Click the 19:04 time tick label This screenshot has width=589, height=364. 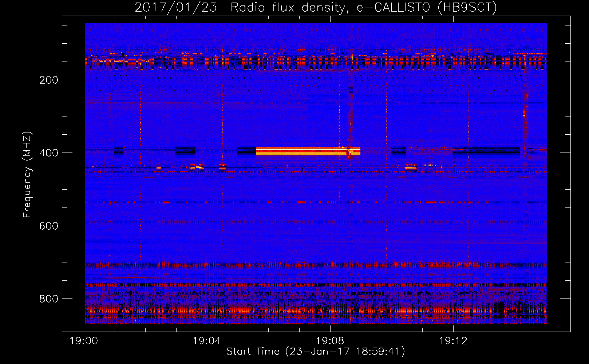(207, 341)
